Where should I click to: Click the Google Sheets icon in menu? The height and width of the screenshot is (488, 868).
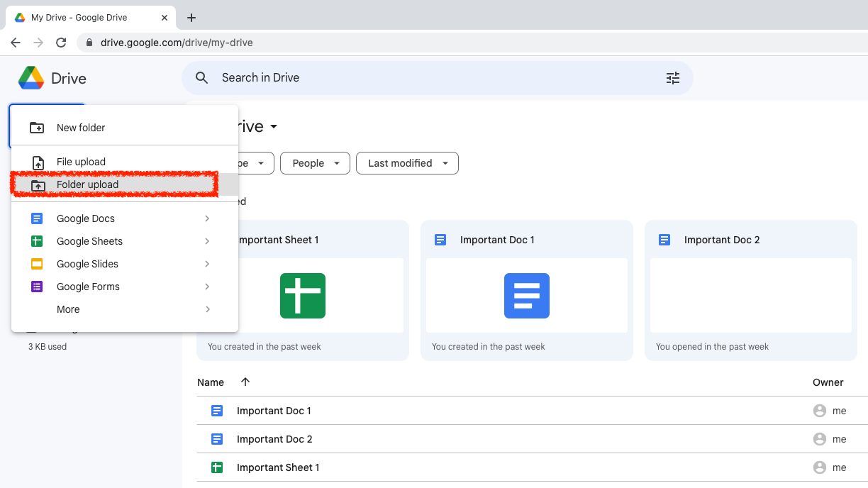point(37,241)
